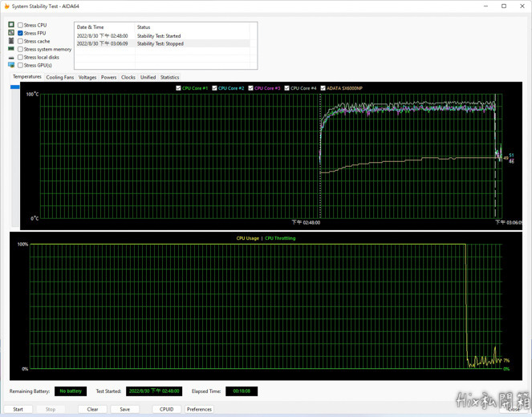This screenshot has height=417, width=532.
Task: Click the blue graph page indicator at left
Action: click(x=15, y=87)
